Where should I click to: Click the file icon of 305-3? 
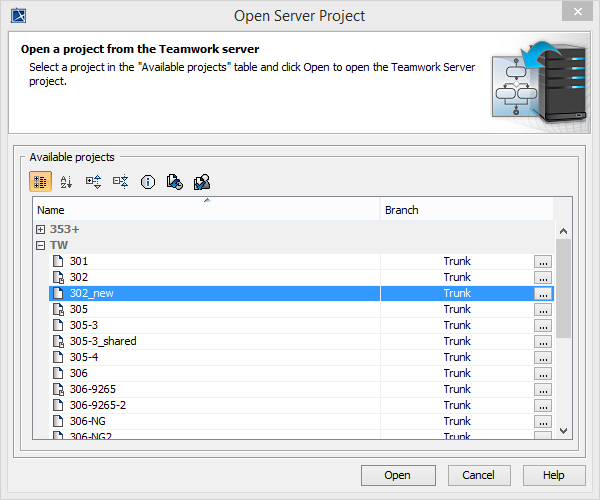[x=58, y=325]
